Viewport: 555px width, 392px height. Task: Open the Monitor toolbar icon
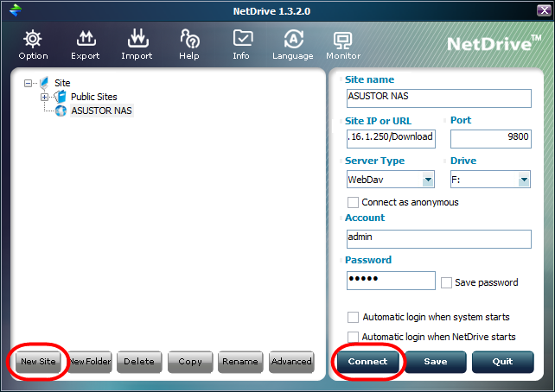342,41
